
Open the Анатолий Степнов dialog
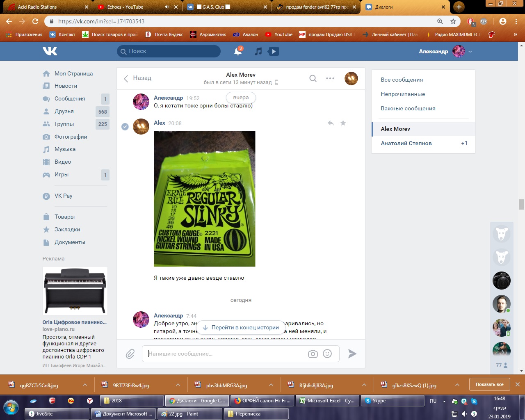(423, 143)
